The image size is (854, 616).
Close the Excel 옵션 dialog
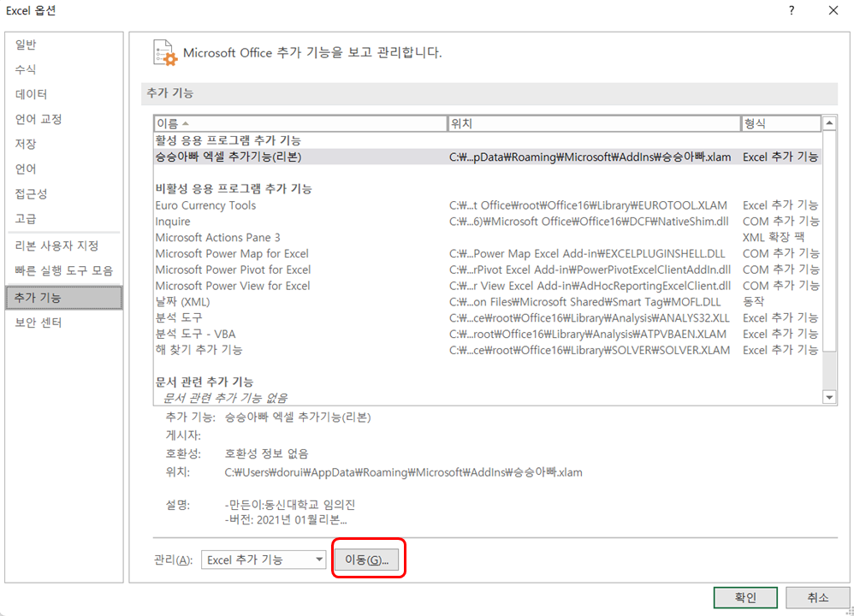click(833, 10)
